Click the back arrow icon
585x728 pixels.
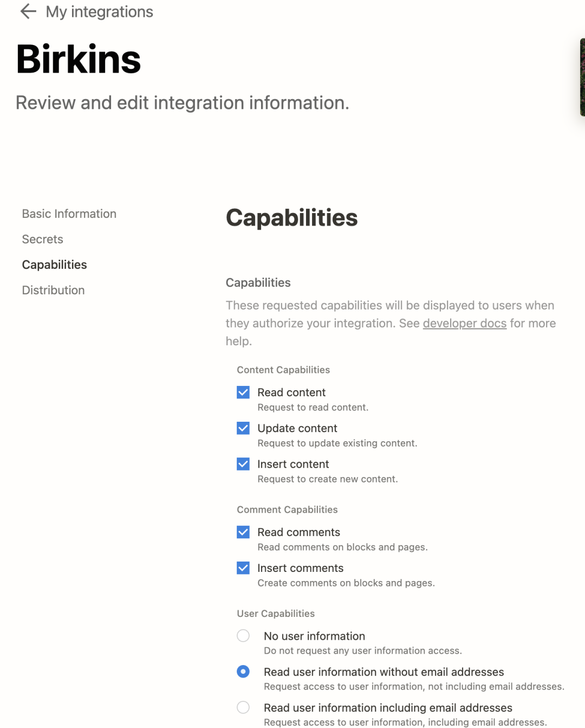[28, 11]
